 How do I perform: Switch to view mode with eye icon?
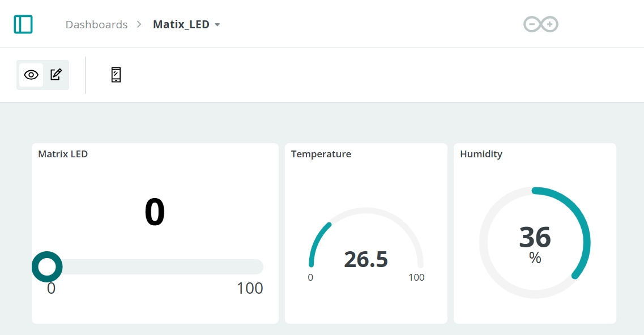pos(31,75)
